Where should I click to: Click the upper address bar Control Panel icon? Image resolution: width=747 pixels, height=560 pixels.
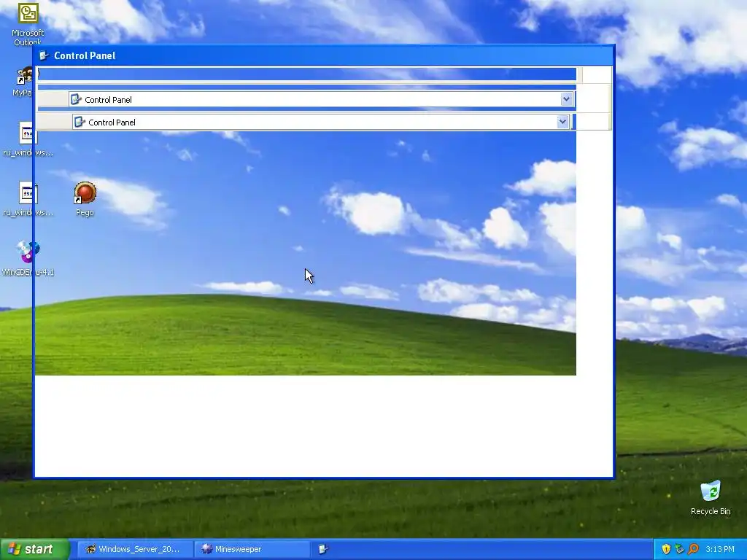coord(76,99)
